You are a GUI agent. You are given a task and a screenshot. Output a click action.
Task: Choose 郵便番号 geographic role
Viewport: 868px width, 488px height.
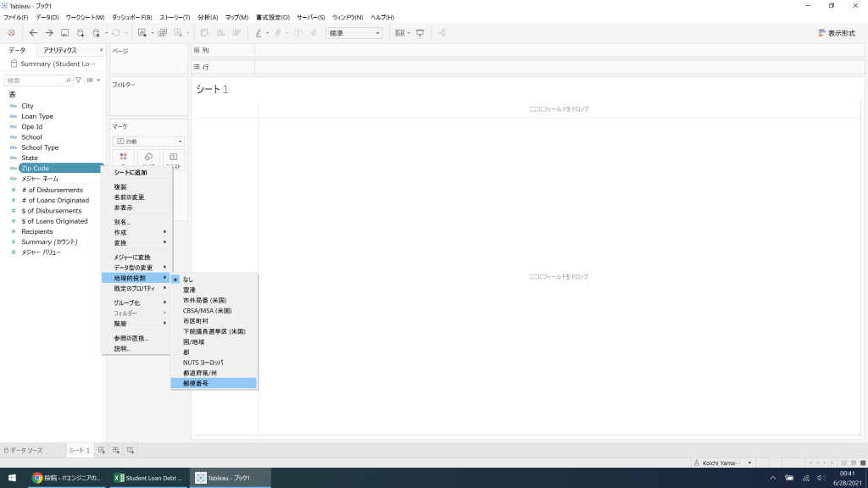[214, 384]
